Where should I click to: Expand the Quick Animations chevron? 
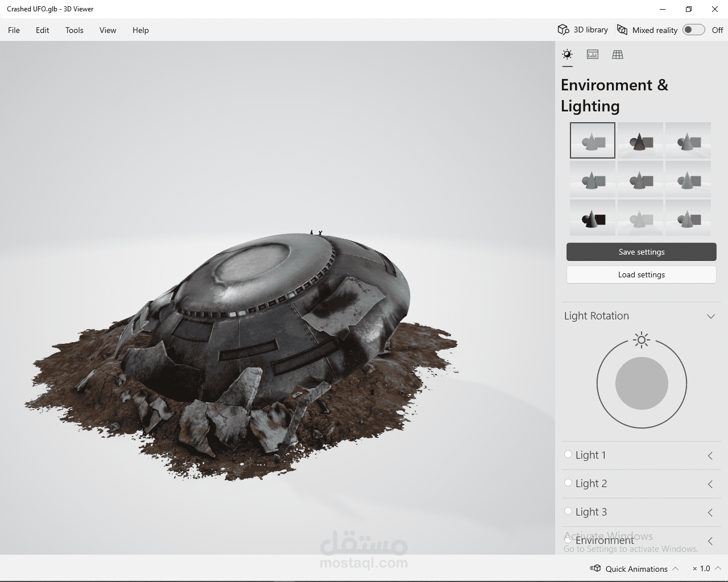(676, 568)
